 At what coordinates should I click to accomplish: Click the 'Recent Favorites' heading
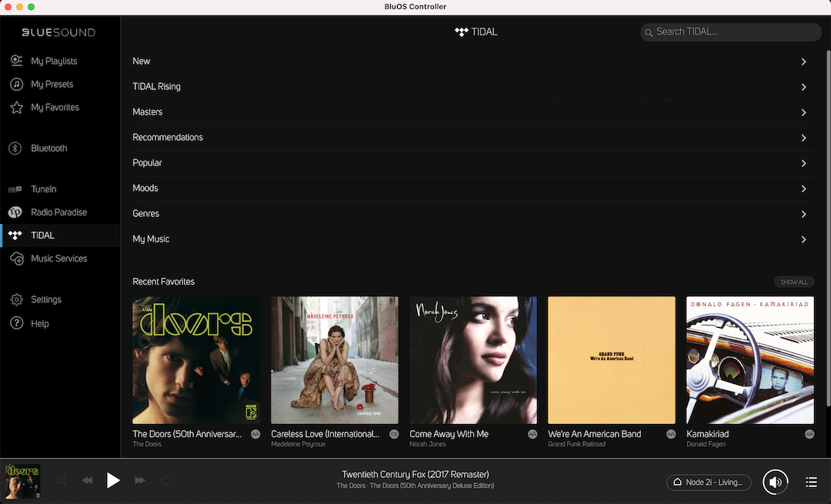point(163,282)
